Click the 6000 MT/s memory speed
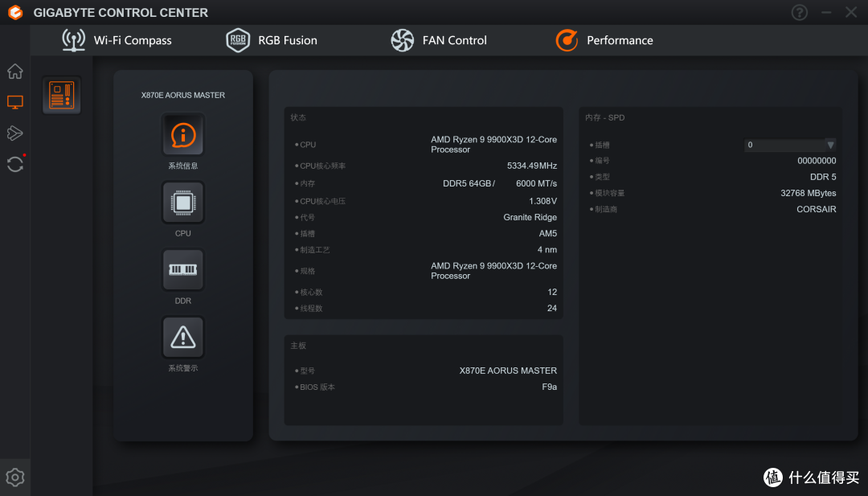 tap(536, 183)
